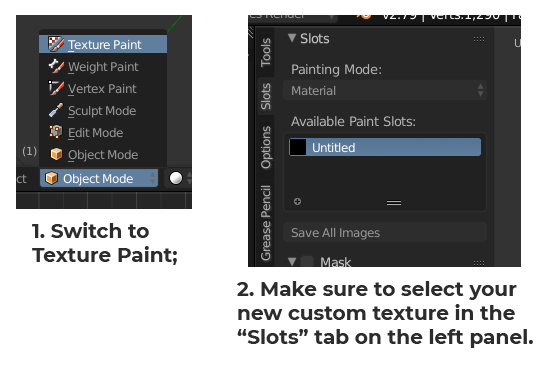Viewport: 540px width, 368px height.
Task: Expand the Mask panel triangle
Action: (292, 261)
